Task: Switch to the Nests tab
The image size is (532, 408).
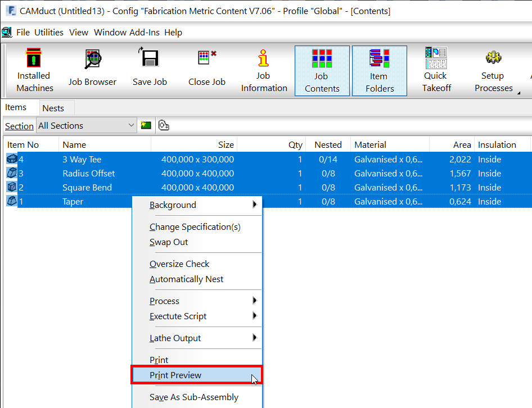Action: click(56, 107)
